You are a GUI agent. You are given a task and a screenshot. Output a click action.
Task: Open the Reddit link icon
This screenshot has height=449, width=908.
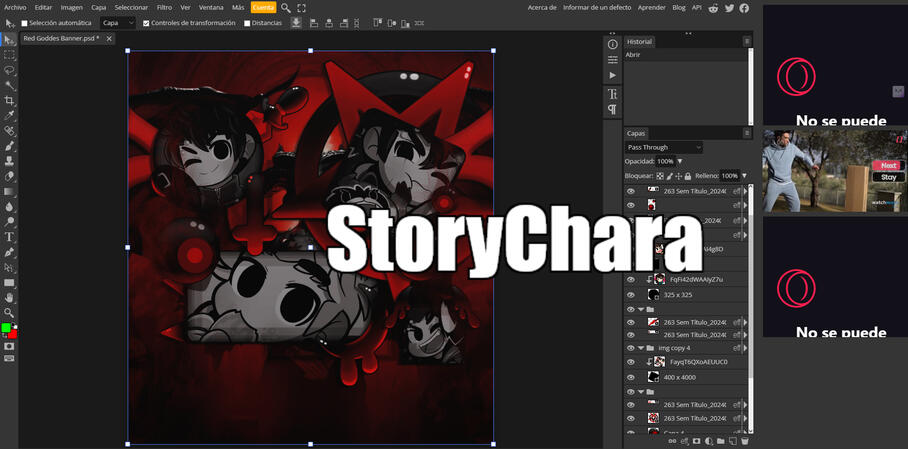(x=714, y=7)
